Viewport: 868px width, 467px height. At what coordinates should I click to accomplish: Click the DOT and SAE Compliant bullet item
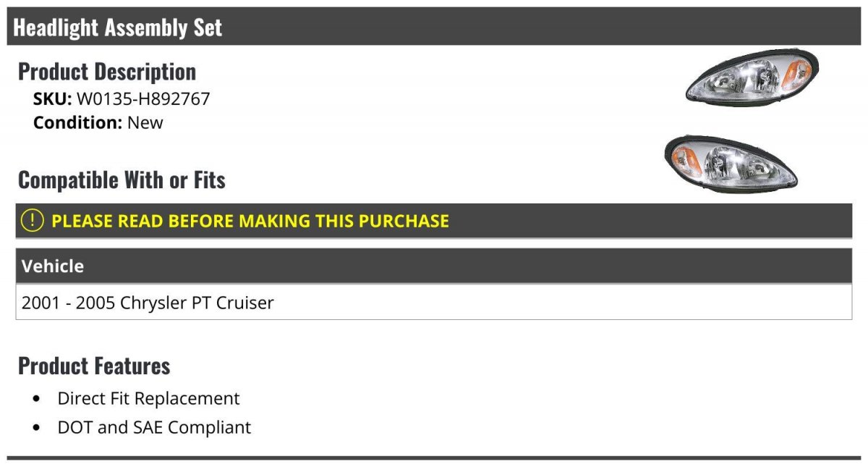[x=154, y=428]
